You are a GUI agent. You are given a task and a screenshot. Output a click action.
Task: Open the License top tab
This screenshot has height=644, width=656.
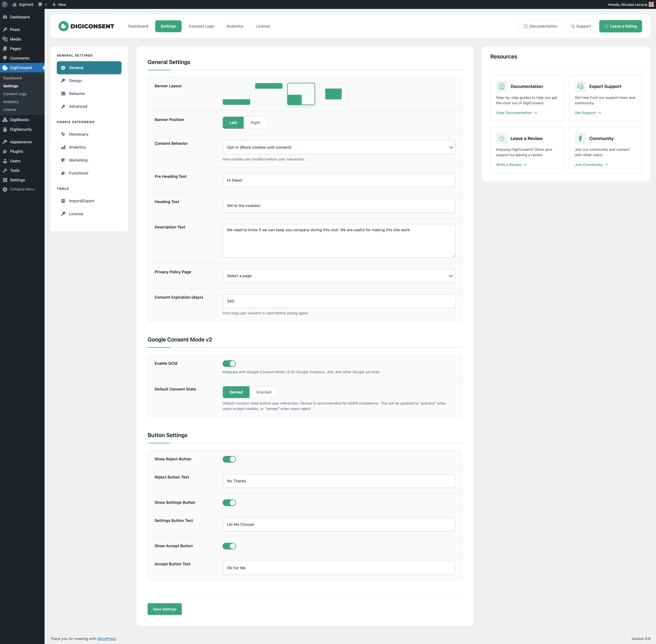(263, 26)
